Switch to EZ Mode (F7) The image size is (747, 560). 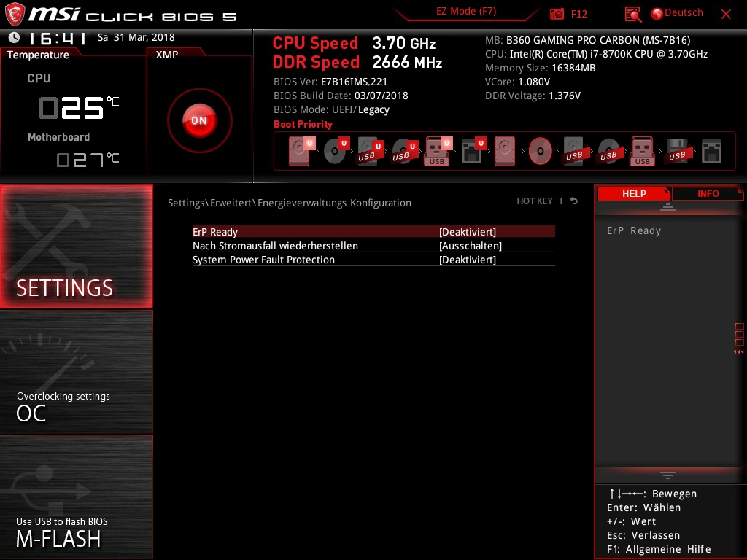[x=466, y=12]
